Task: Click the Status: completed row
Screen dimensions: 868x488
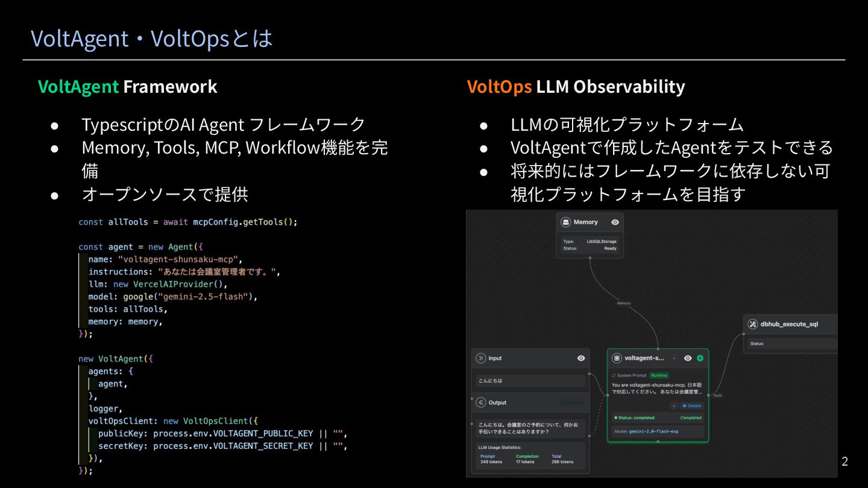Action: click(658, 418)
